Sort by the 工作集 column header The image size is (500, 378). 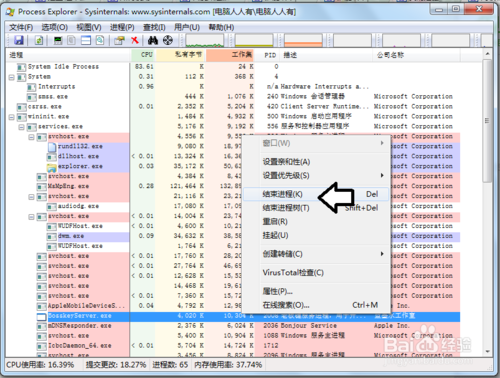pyautogui.click(x=231, y=55)
